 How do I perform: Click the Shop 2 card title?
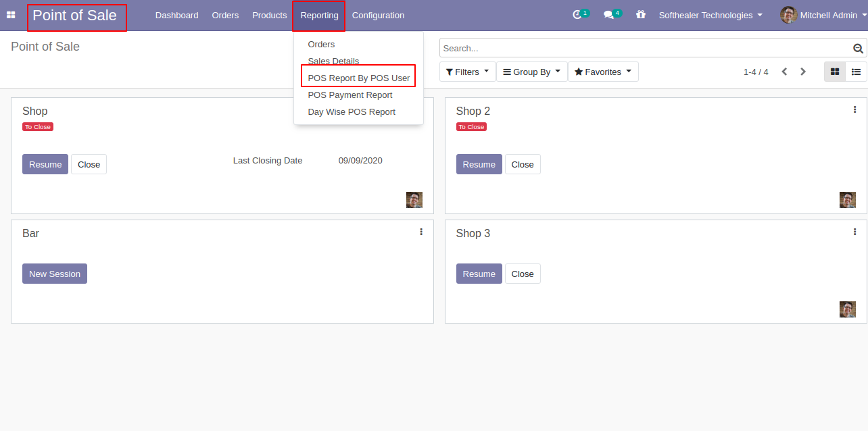tap(473, 111)
